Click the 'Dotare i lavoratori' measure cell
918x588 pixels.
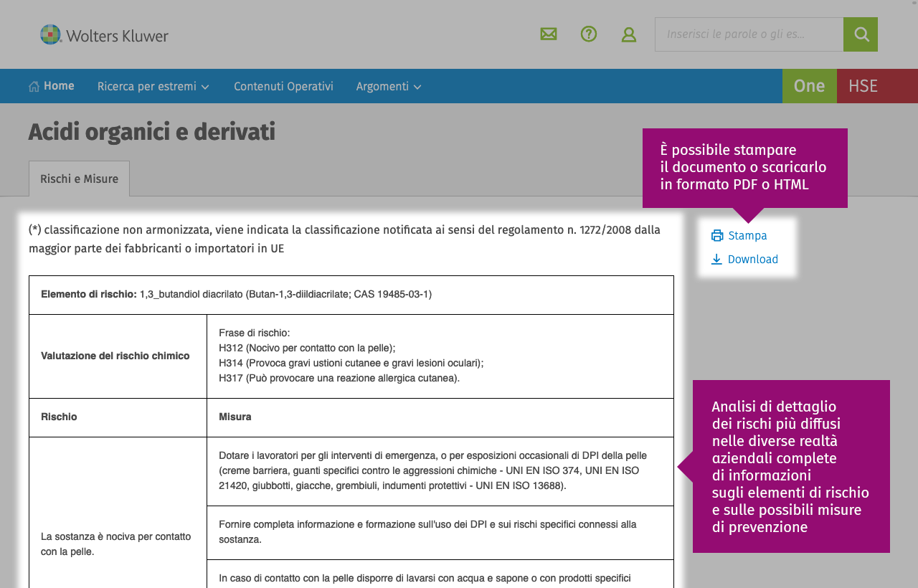440,471
